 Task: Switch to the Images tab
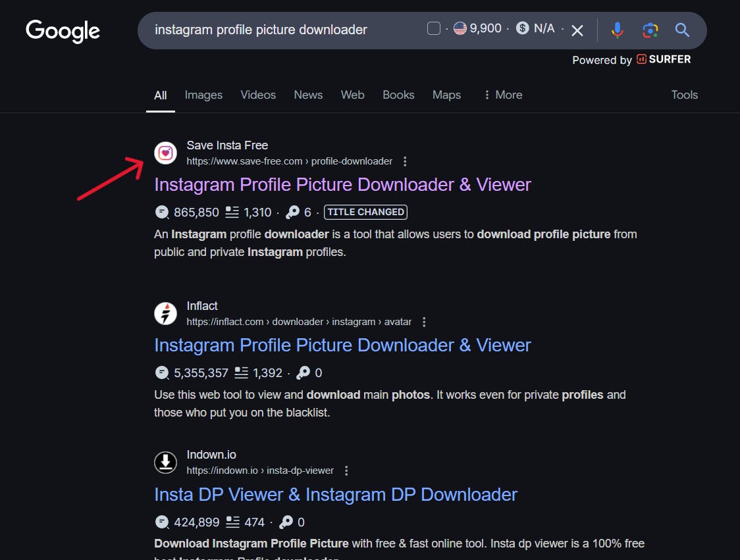tap(203, 95)
